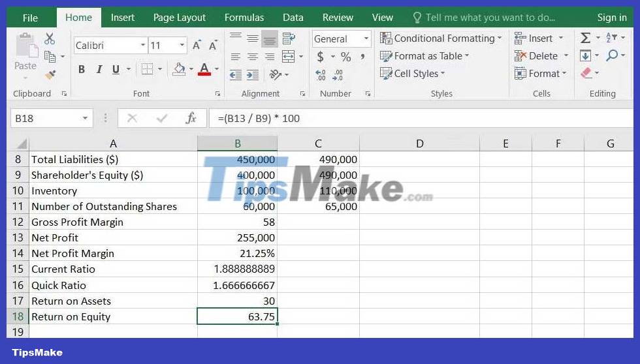This screenshot has height=364, width=640.
Task: Click the Cut scissors icon
Action: 50,38
